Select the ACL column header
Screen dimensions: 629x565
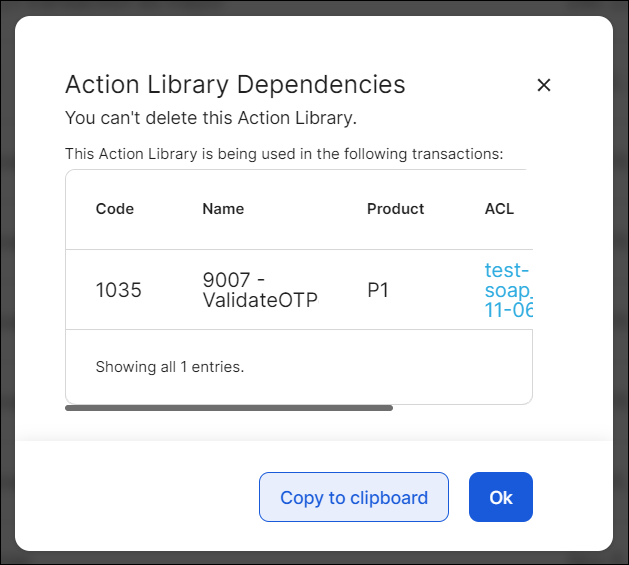(x=499, y=209)
